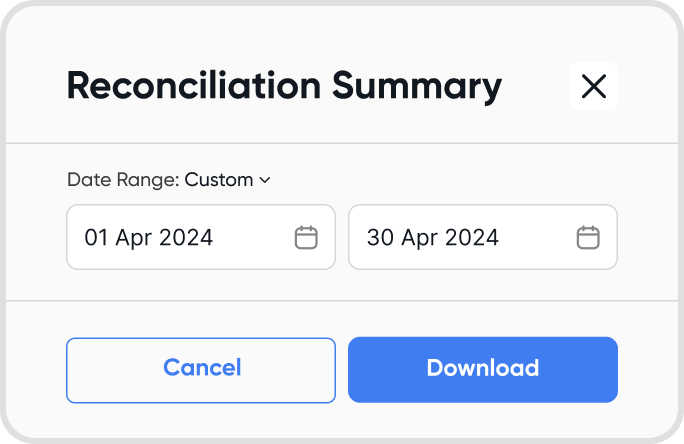
Task: Select the day 30 in end date
Action: [380, 238]
